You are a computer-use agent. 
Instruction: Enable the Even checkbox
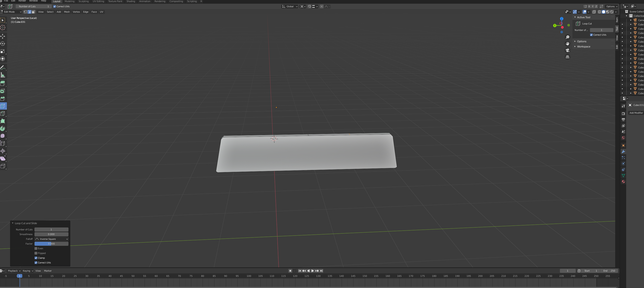(x=36, y=248)
